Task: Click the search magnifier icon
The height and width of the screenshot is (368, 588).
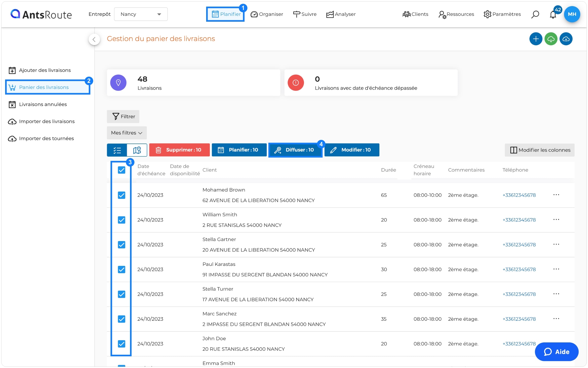Action: (x=535, y=14)
